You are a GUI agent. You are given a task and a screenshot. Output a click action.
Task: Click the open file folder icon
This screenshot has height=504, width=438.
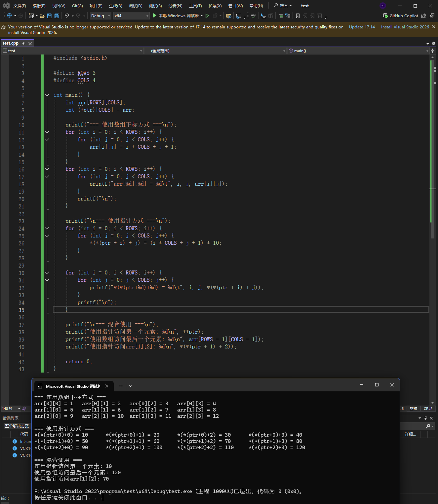pyautogui.click(x=42, y=16)
